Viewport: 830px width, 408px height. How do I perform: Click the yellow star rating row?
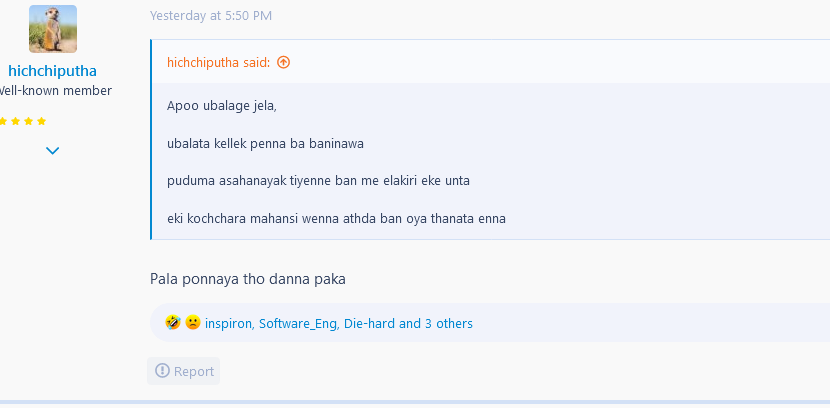click(23, 121)
